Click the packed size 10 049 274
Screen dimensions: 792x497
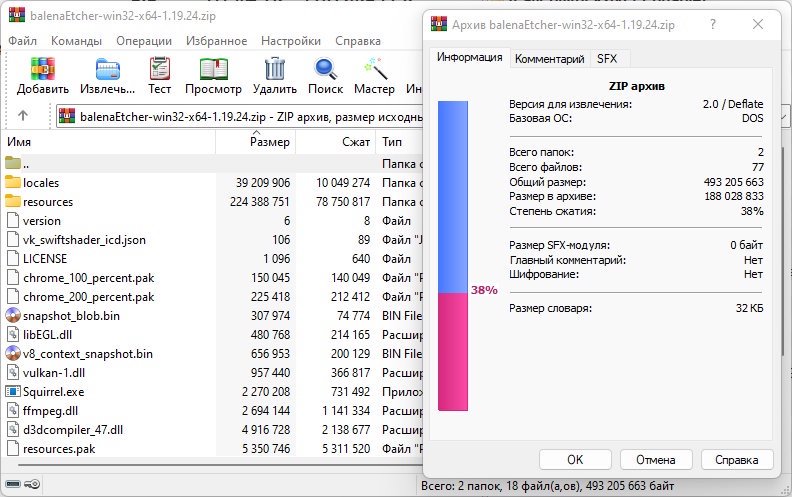343,182
